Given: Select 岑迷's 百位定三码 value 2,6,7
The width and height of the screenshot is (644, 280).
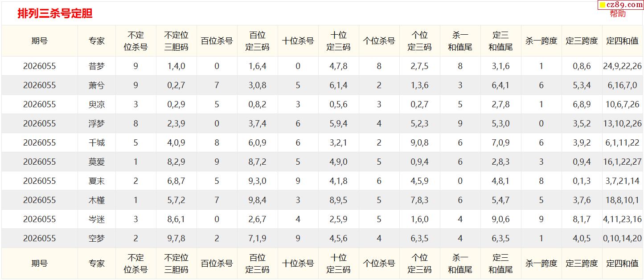Looking at the screenshot, I should (257, 219).
